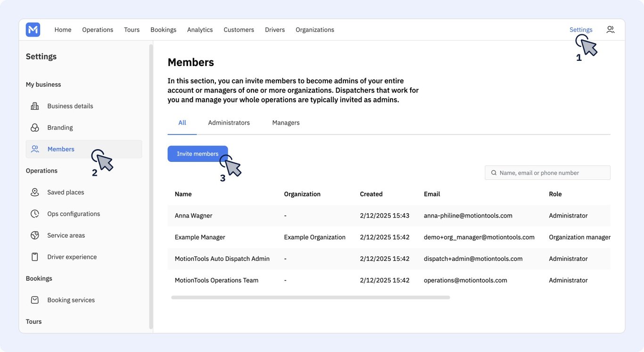Select the Example Manager row name

tap(200, 237)
